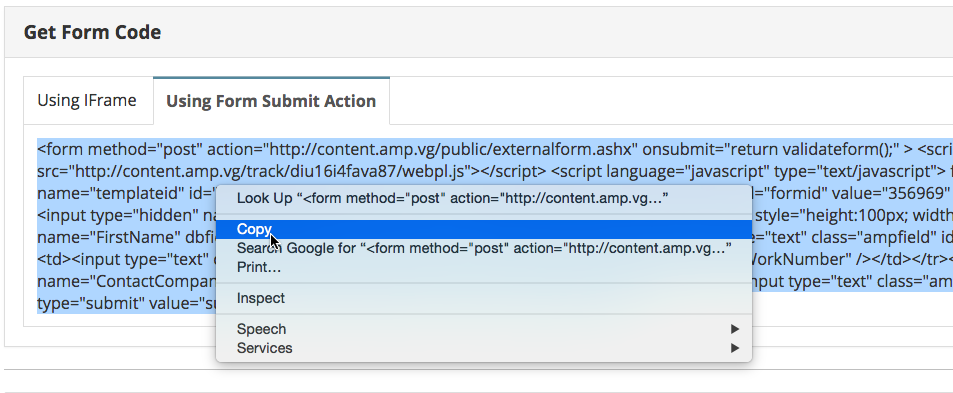Choose the Look Up context menu entry
This screenshot has height=393, width=953.
click(484, 198)
